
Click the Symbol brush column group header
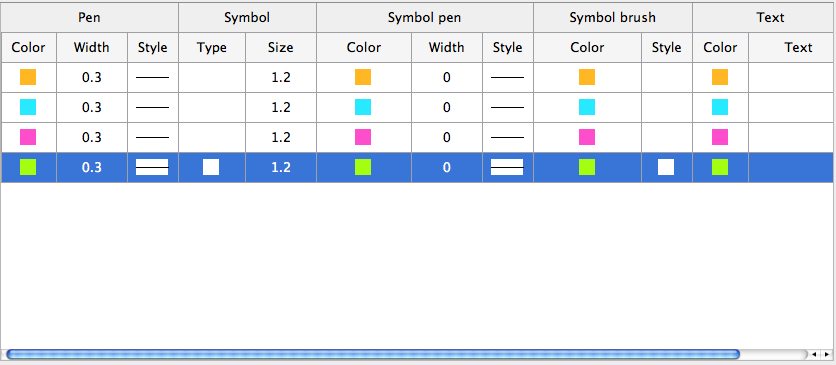[613, 18]
